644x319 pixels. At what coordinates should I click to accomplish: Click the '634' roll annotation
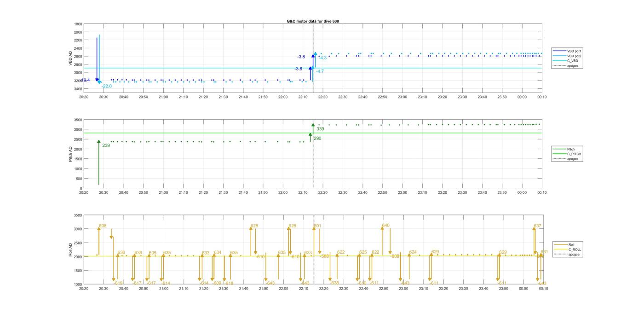(218, 253)
